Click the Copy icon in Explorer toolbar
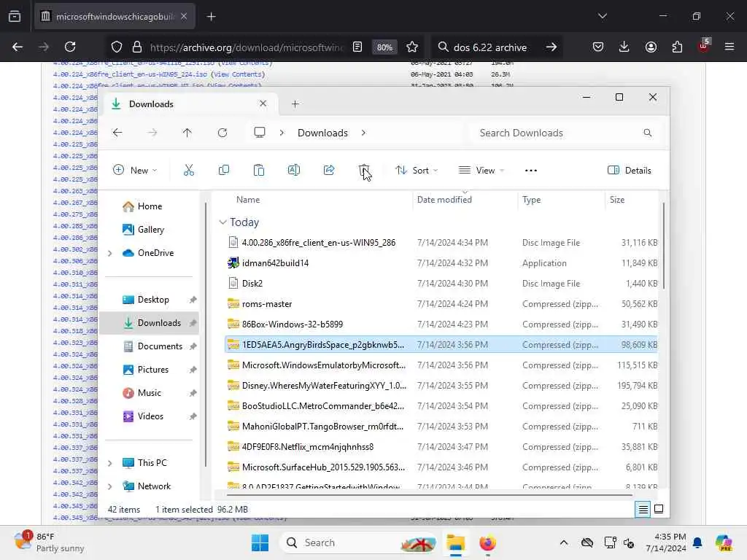 pos(223,170)
